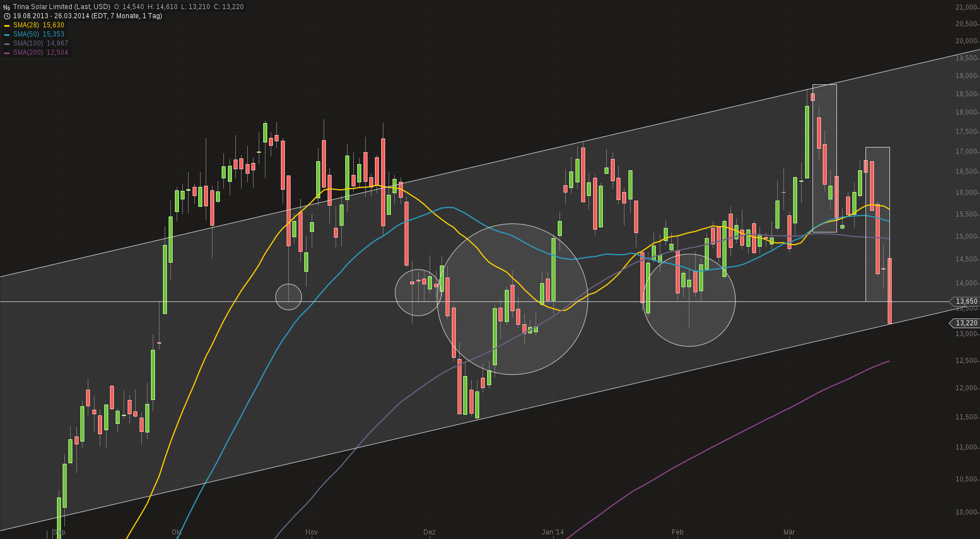Toggle visibility of the SMA(50) indicator

(x=26, y=34)
